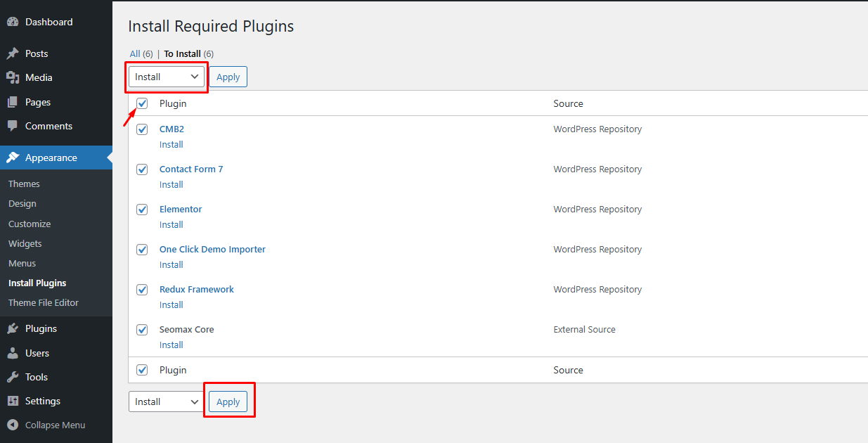868x443 pixels.
Task: Select the Install Plugins submenu item
Action: point(37,283)
